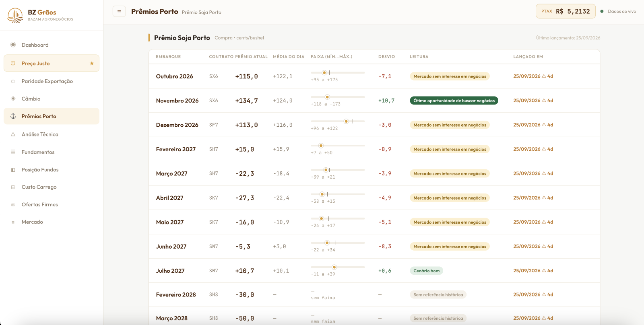Viewport: 644px width, 325px height.
Task: Click the -8,3 deviation value
Action: tap(384, 247)
